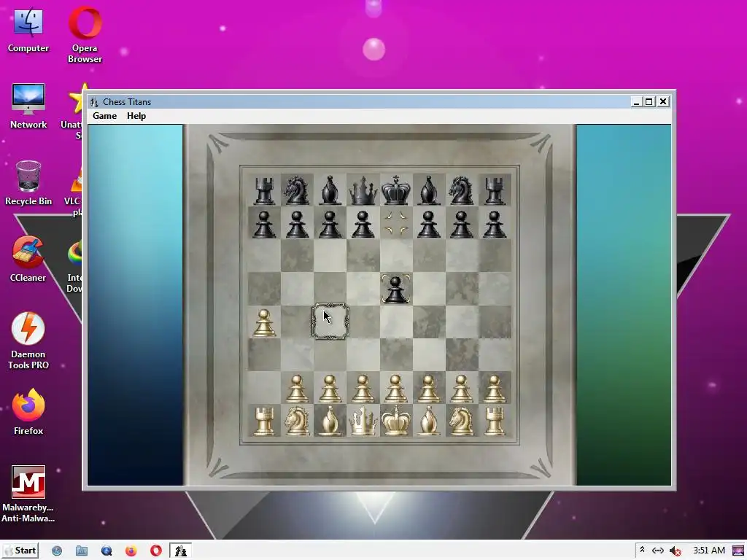Select the white pawn on e2
The image size is (747, 560).
pyautogui.click(x=396, y=389)
